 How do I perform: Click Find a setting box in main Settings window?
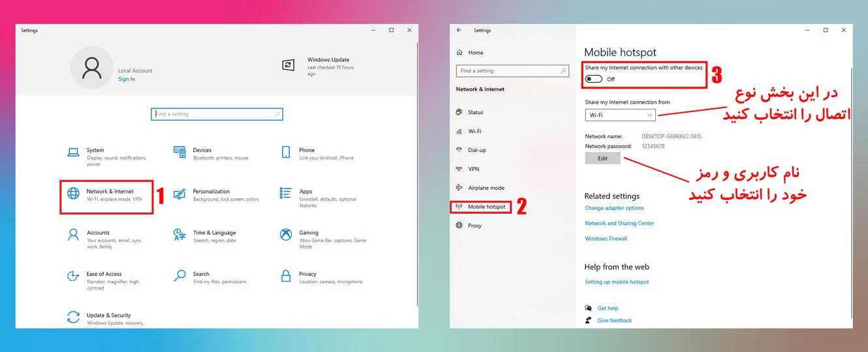pyautogui.click(x=217, y=114)
